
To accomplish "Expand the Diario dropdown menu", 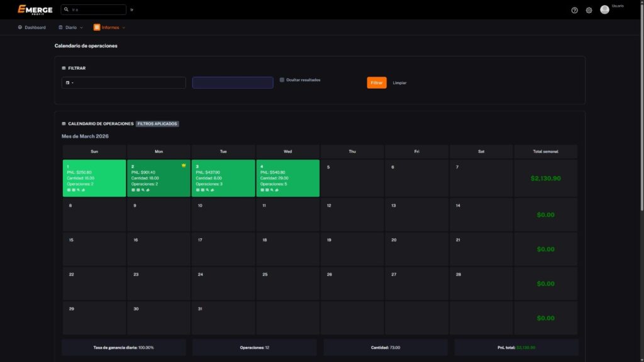I will click(x=70, y=28).
